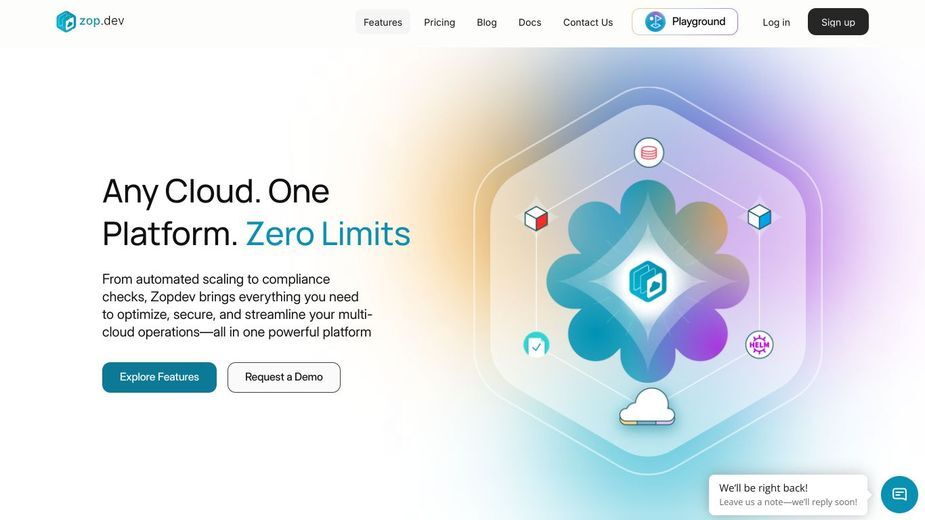Click the zop.dev logo icon
The width and height of the screenshot is (925, 520).
[x=65, y=22]
